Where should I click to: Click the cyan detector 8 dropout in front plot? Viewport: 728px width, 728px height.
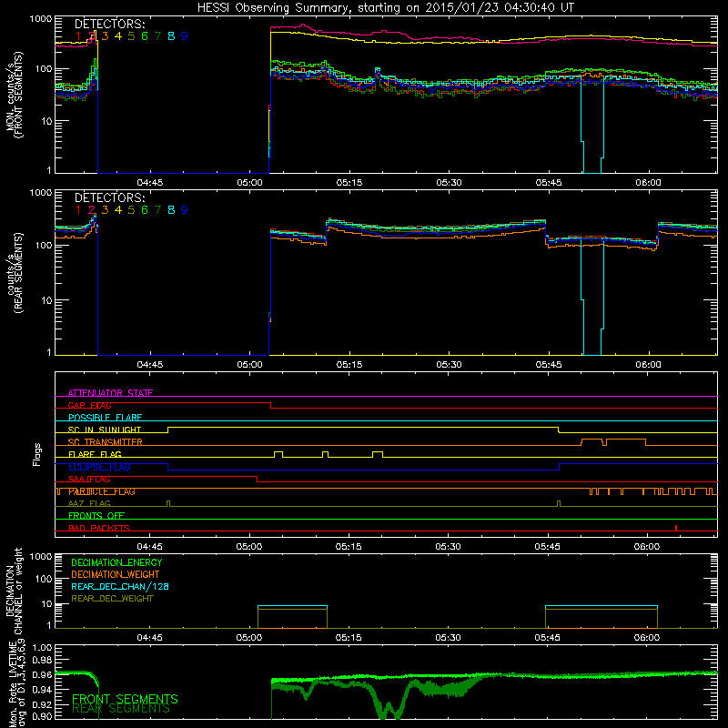[x=592, y=126]
